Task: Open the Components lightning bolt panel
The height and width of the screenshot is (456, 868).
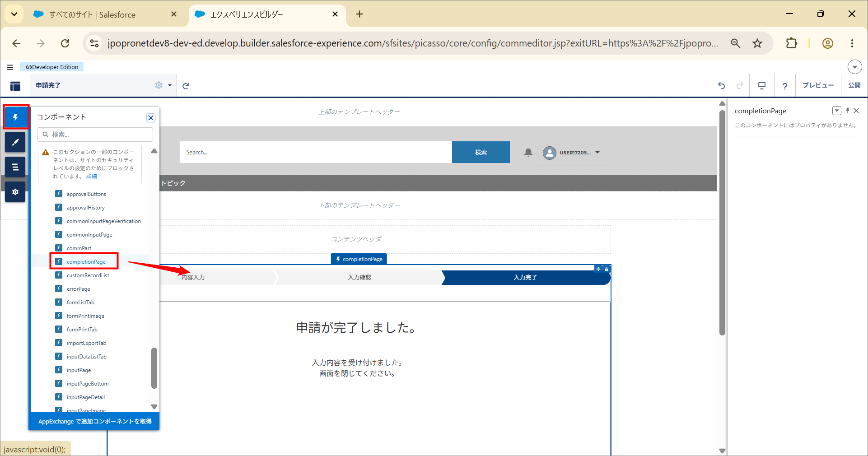Action: point(16,117)
